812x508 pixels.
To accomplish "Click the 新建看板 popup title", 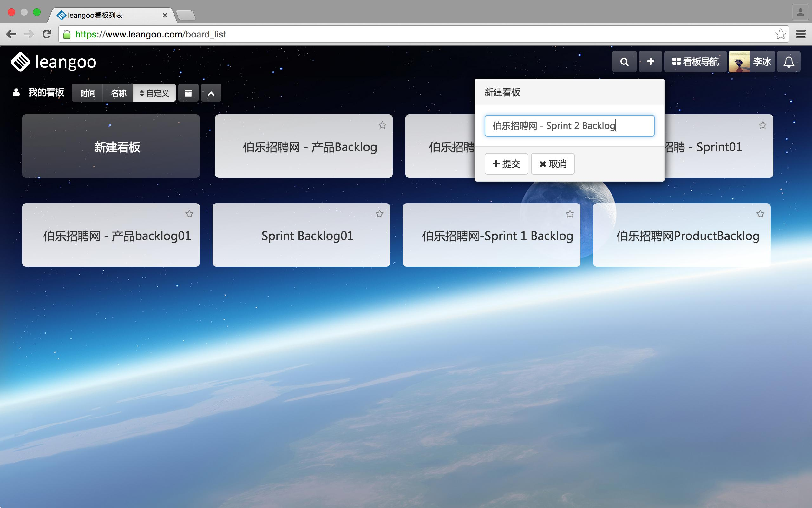I will pyautogui.click(x=502, y=92).
